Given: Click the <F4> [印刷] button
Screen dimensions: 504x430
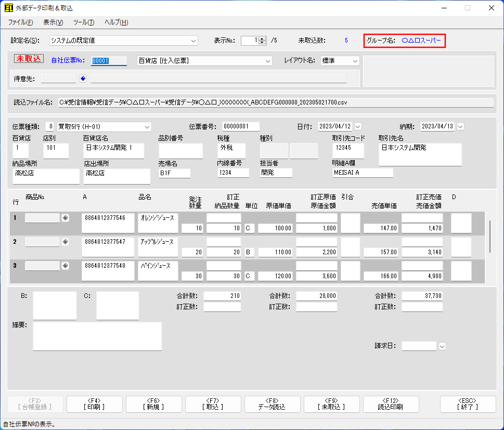Looking at the screenshot, I should click(95, 404).
